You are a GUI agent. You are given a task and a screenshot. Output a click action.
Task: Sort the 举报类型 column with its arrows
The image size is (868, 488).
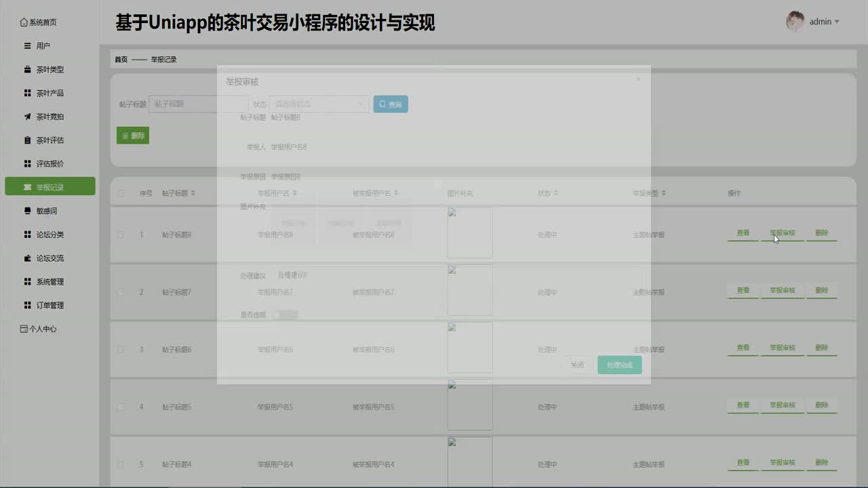tap(664, 193)
